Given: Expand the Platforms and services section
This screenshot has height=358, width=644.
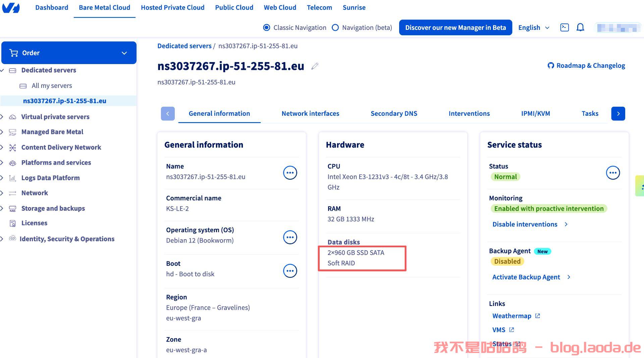Looking at the screenshot, I should 2,163.
